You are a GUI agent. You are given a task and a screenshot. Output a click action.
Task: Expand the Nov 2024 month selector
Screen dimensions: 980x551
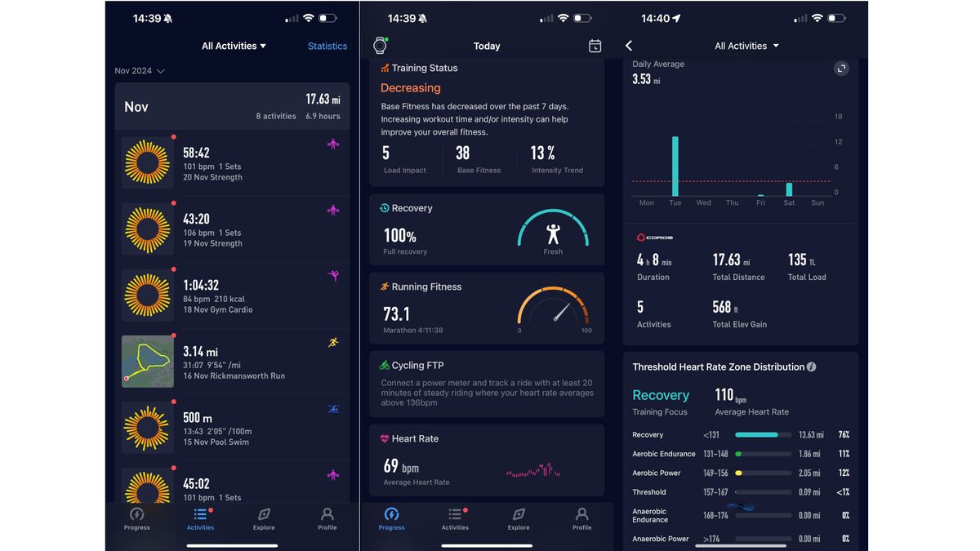(x=140, y=71)
